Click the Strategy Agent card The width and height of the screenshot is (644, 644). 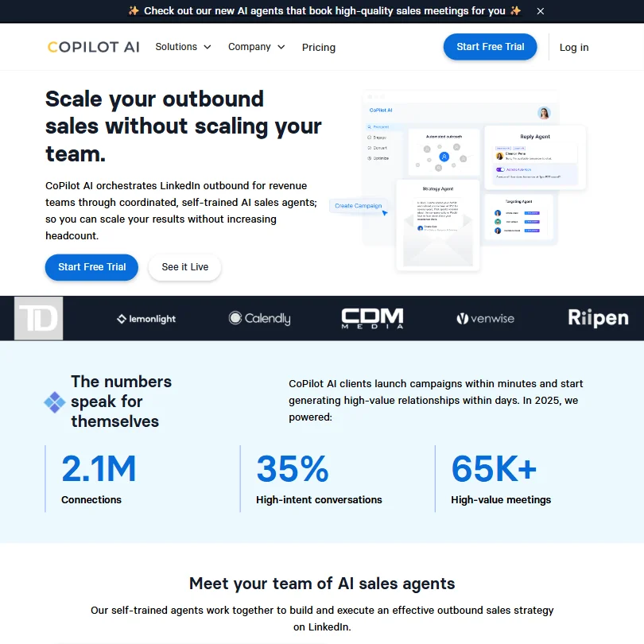[x=438, y=225]
